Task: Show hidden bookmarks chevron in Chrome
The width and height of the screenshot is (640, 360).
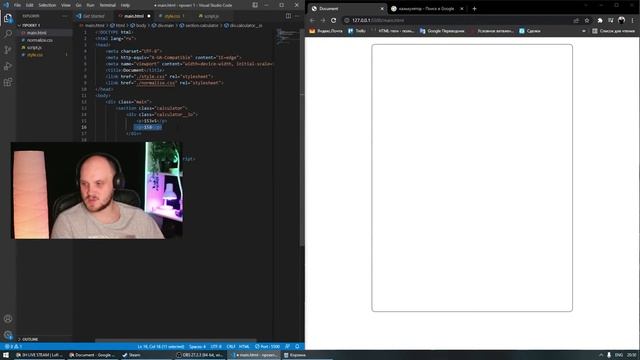Action: click(x=583, y=31)
